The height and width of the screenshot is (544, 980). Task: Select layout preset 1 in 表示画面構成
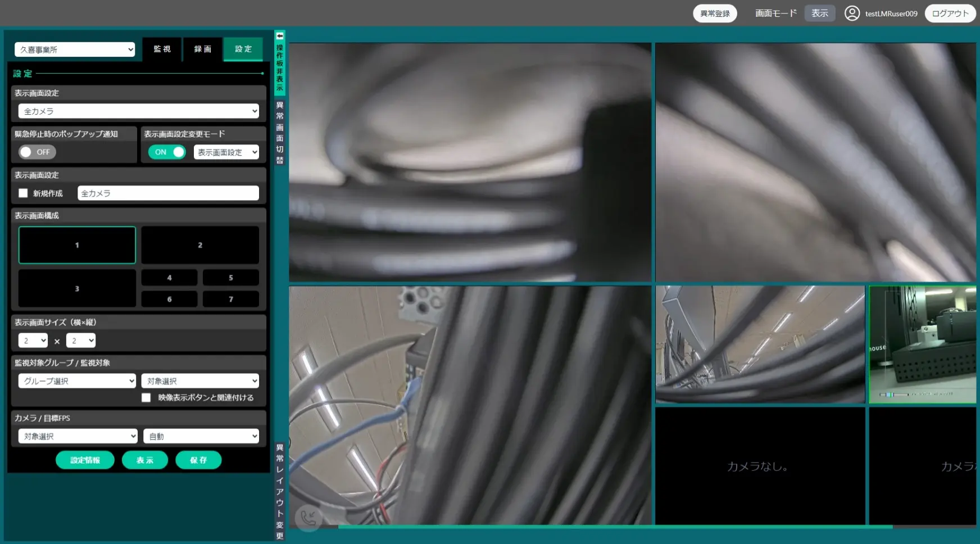point(77,244)
